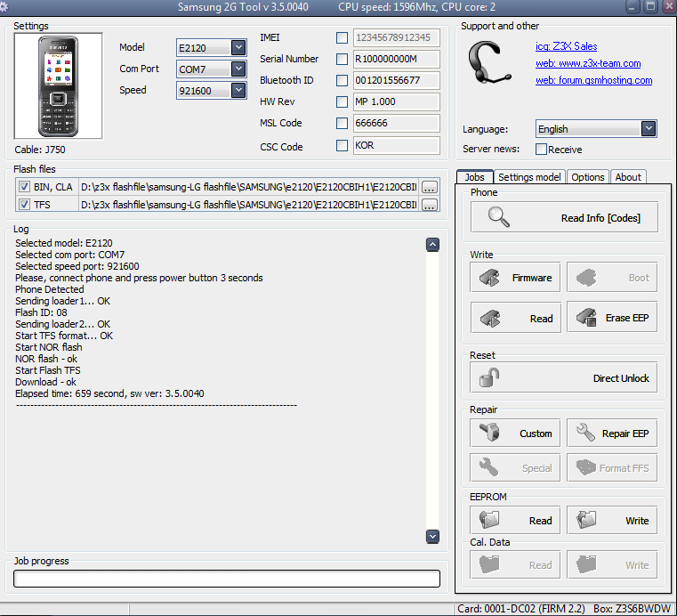Click the EEPROM Read folder icon
Viewport: 677px width, 616px height.
489,520
